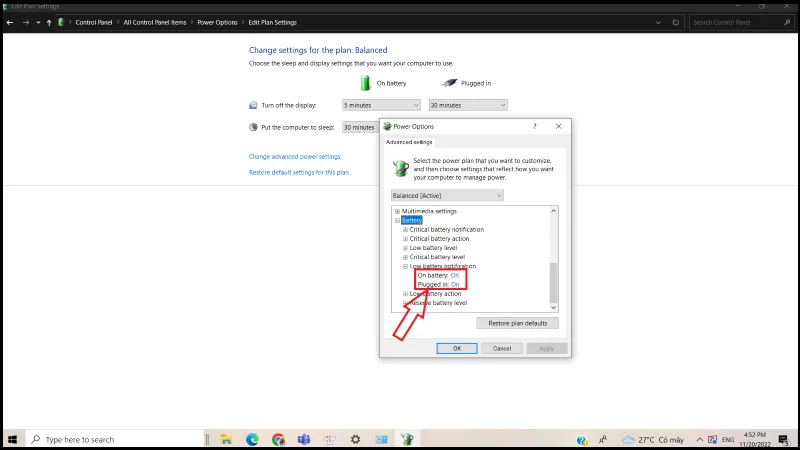
Task: Click Restore default settings for this plan link
Action: (x=298, y=172)
